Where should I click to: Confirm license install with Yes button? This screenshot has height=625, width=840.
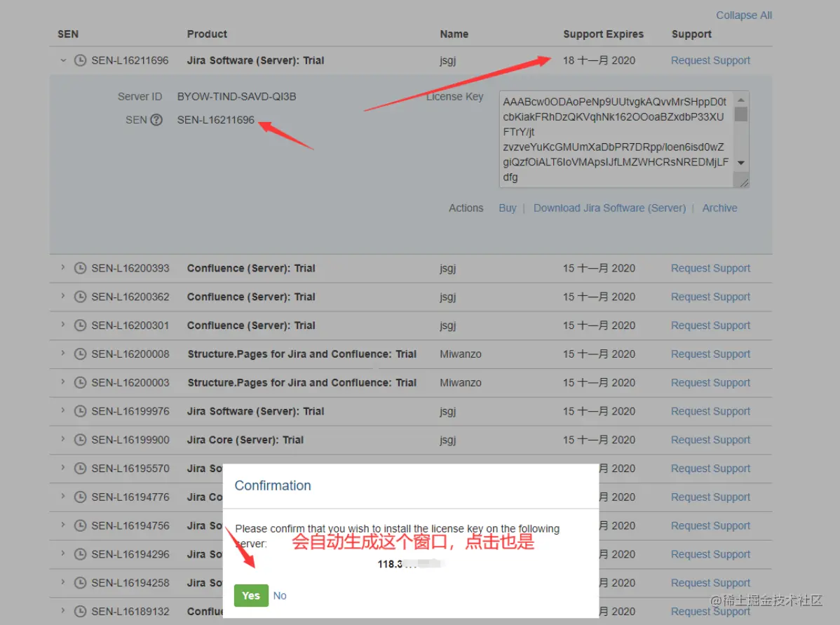tap(251, 596)
